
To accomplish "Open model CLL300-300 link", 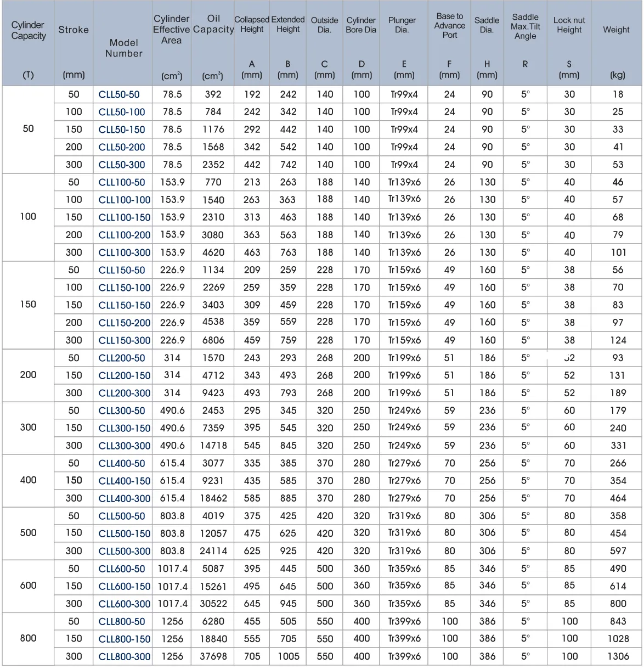I will [x=124, y=446].
